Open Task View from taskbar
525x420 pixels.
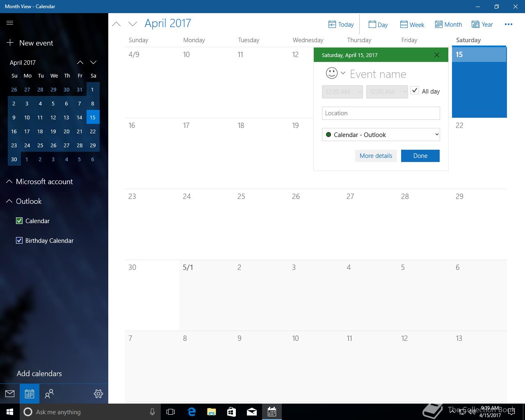point(171,412)
